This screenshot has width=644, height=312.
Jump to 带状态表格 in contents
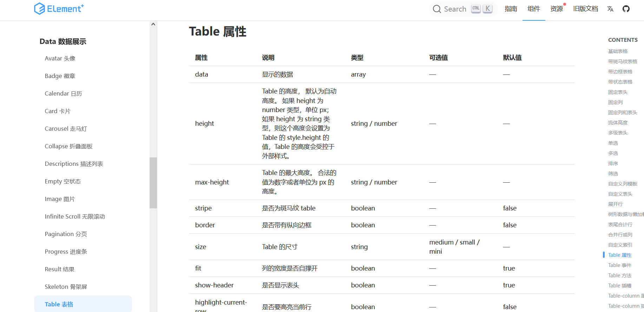[x=620, y=82]
